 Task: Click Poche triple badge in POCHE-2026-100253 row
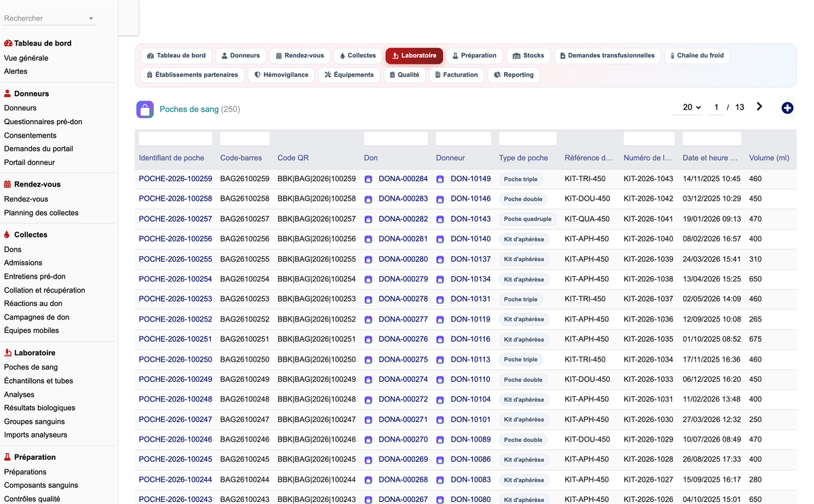[520, 299]
